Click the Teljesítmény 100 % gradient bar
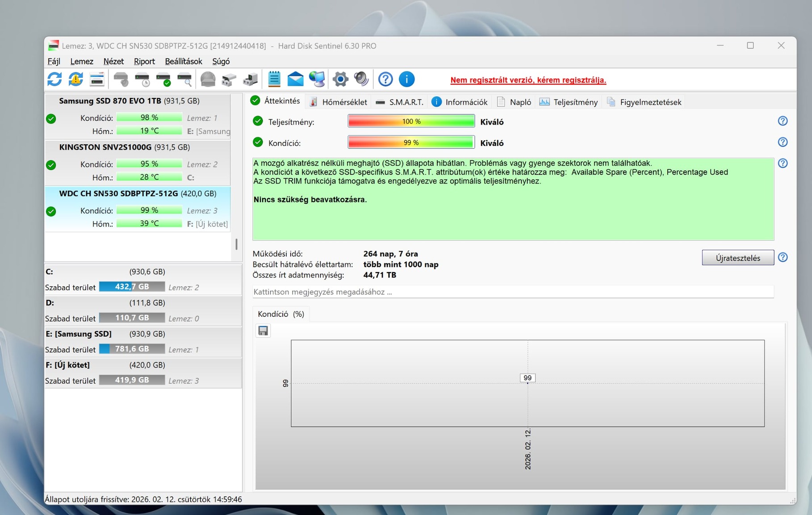 click(411, 121)
